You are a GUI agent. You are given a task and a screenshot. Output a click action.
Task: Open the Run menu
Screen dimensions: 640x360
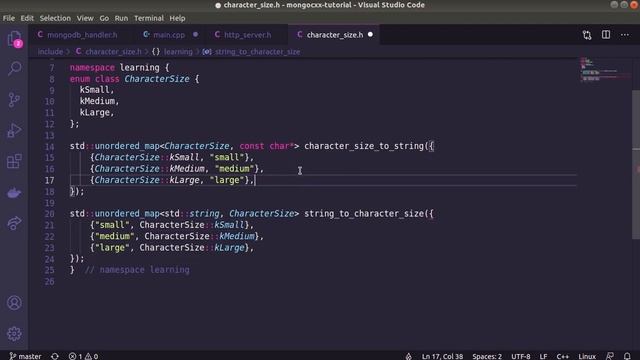pos(121,18)
